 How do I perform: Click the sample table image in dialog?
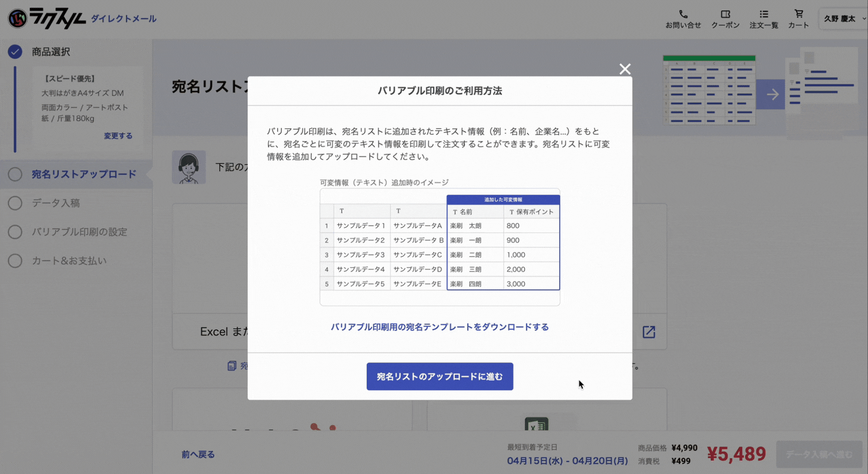tap(440, 247)
